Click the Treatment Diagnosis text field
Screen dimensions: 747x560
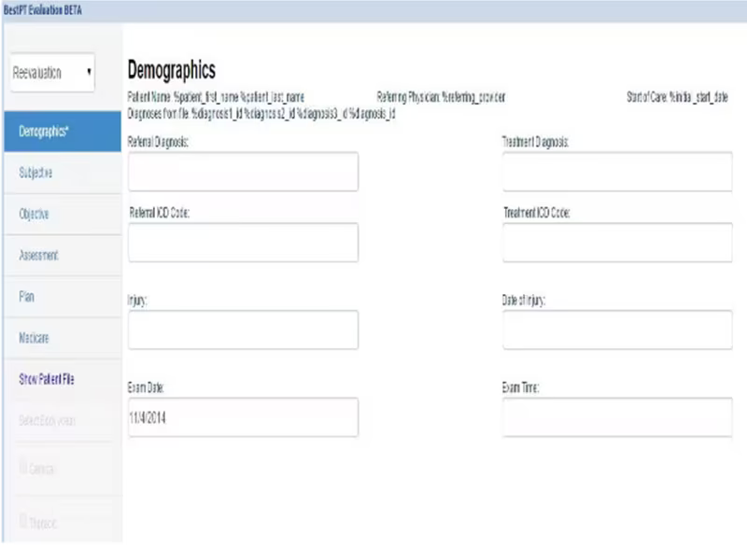point(617,172)
